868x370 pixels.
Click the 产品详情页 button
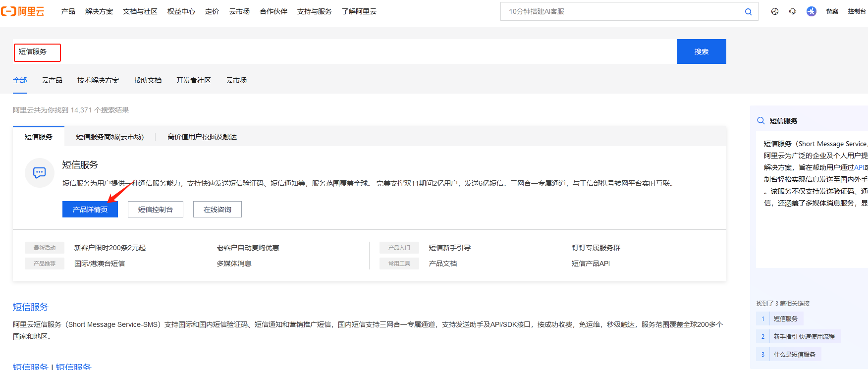[x=90, y=210]
